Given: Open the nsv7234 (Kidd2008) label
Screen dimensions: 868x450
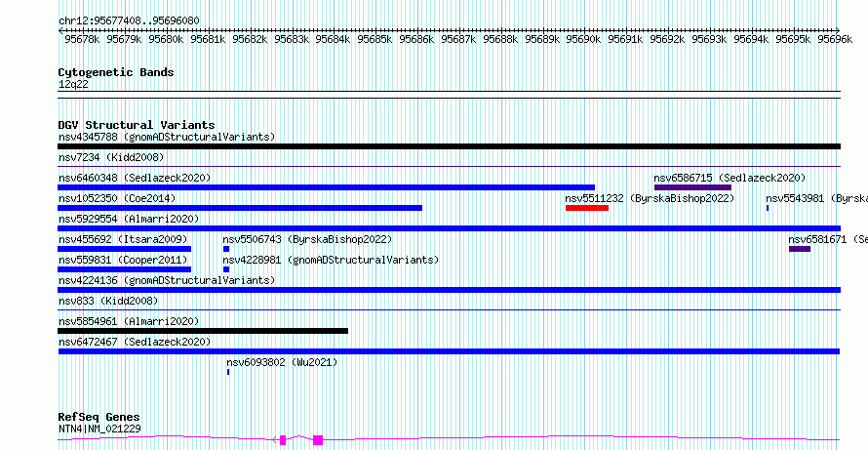Looking at the screenshot, I should (111, 157).
